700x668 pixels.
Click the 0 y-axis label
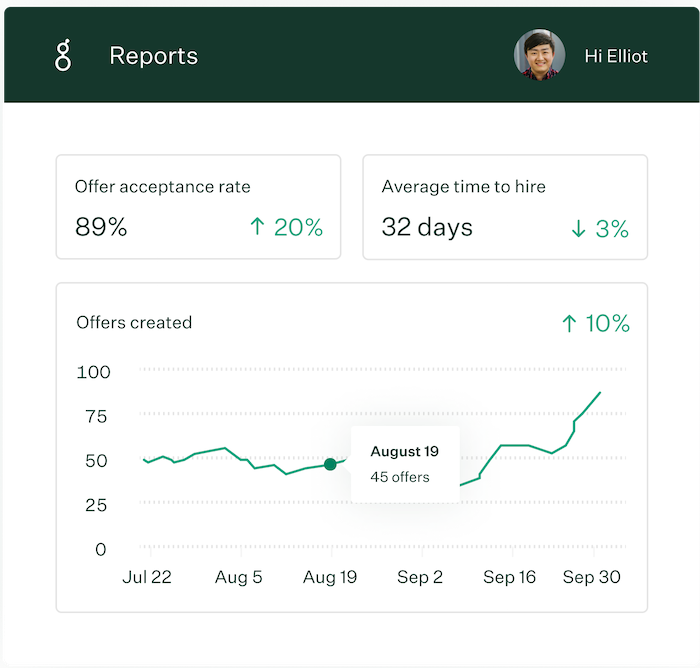101,549
